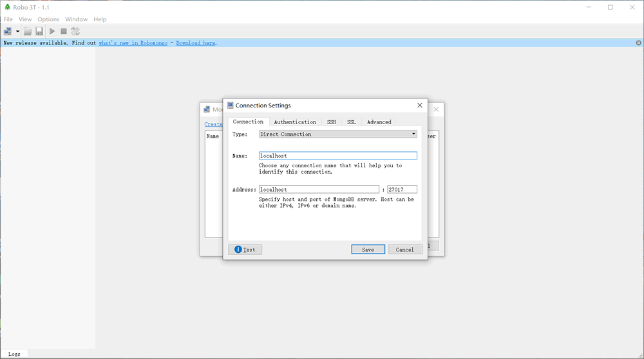This screenshot has height=359, width=644.
Task: Follow the Download here link
Action: coord(196,42)
